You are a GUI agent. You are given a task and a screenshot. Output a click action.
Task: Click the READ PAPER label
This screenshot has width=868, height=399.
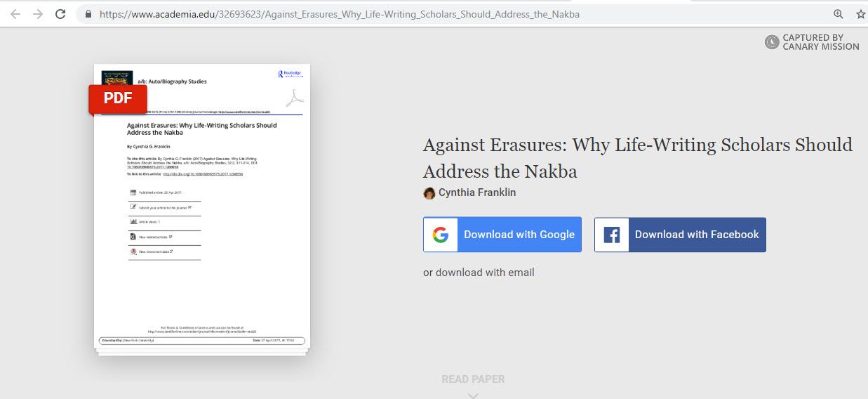[x=473, y=379]
